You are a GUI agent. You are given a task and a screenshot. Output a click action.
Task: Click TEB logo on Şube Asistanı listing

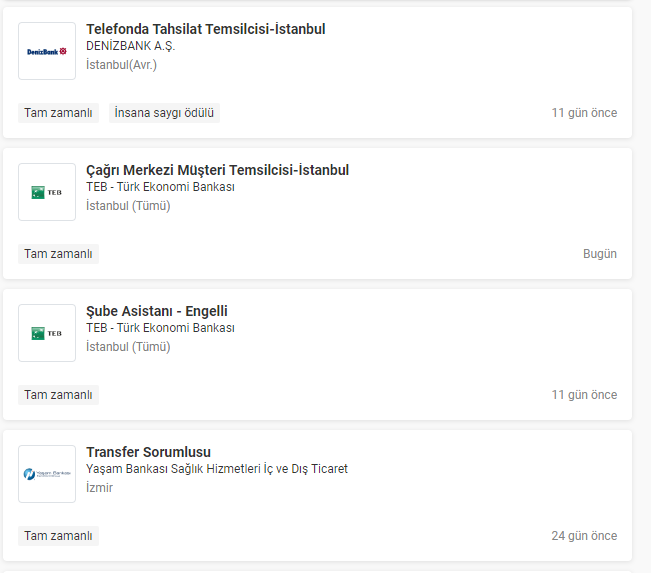(x=47, y=333)
